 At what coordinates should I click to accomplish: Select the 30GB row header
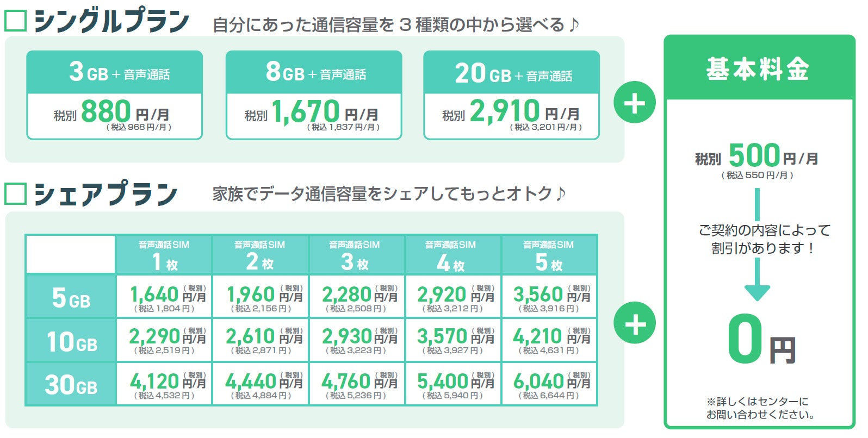(x=71, y=385)
